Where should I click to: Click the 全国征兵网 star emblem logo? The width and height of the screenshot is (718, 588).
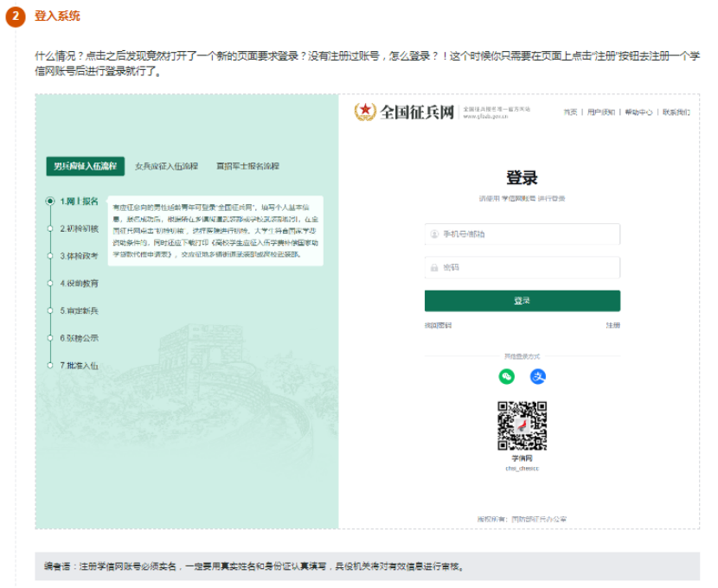point(366,112)
